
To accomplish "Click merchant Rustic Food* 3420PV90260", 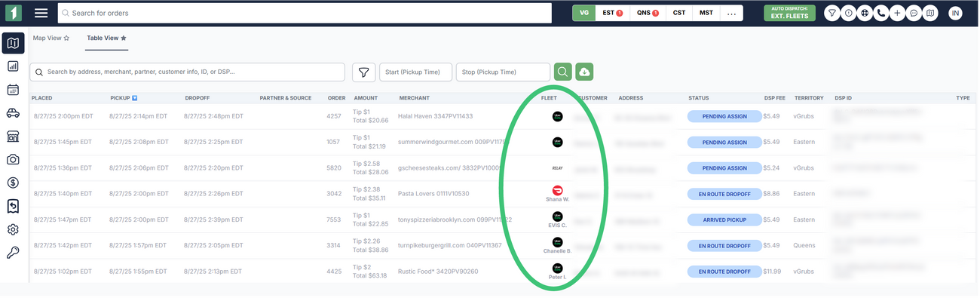I will point(438,271).
